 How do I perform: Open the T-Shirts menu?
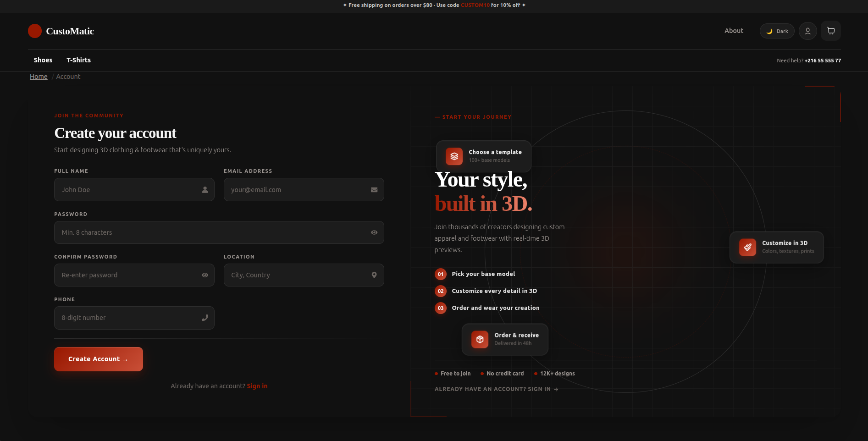pyautogui.click(x=79, y=60)
